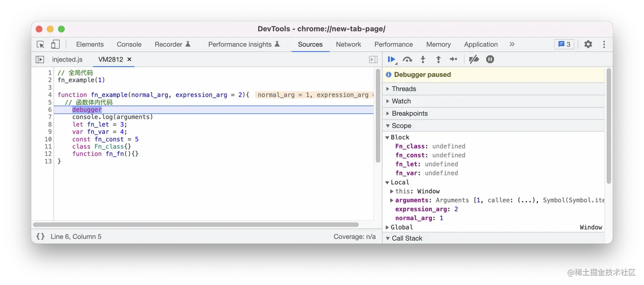The height and width of the screenshot is (285, 644).
Task: Hide the debugger sidebar icon
Action: (373, 60)
